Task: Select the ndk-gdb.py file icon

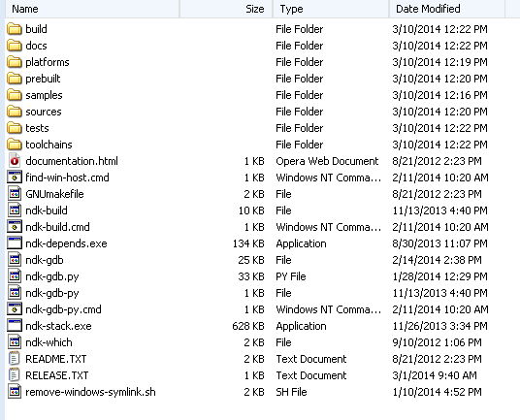Action: [x=15, y=276]
